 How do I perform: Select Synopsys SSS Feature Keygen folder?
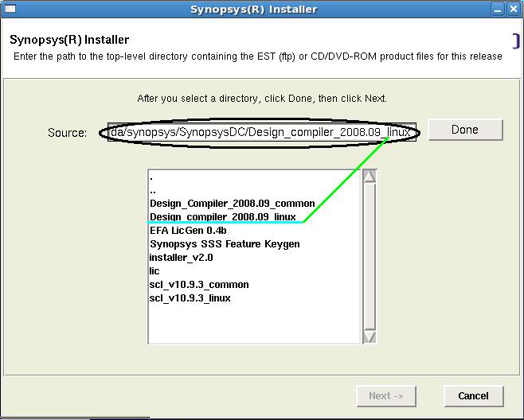click(x=225, y=244)
